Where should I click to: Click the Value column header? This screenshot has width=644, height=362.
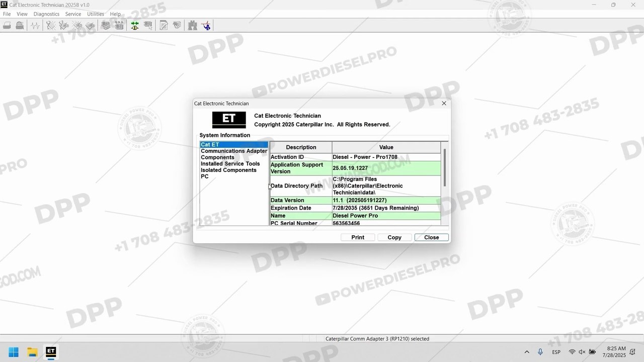tap(386, 147)
